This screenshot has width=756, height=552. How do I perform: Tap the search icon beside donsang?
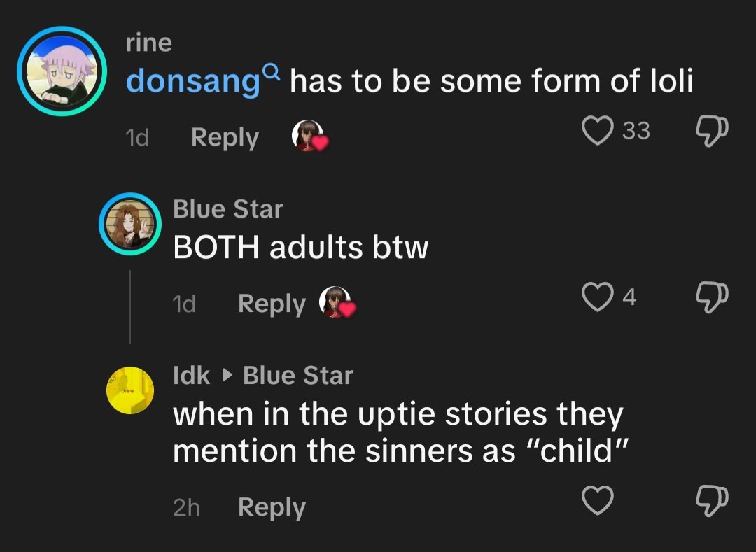[x=272, y=71]
